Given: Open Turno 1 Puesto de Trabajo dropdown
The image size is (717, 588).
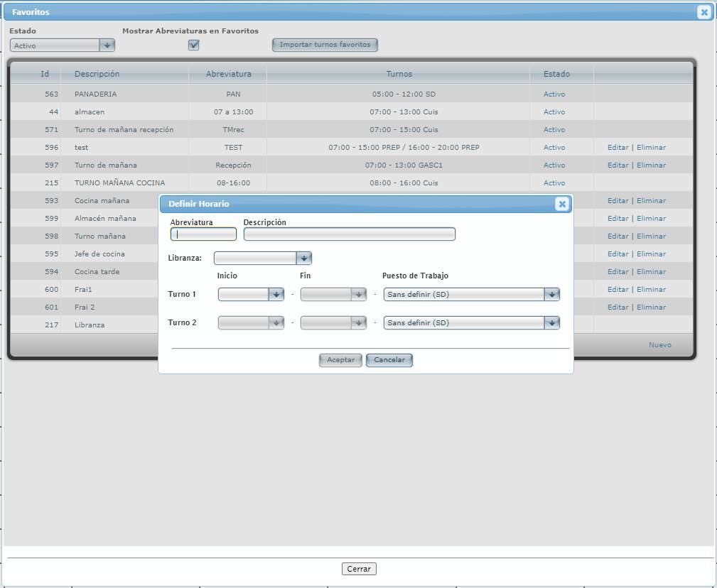Looking at the screenshot, I should pyautogui.click(x=551, y=295).
